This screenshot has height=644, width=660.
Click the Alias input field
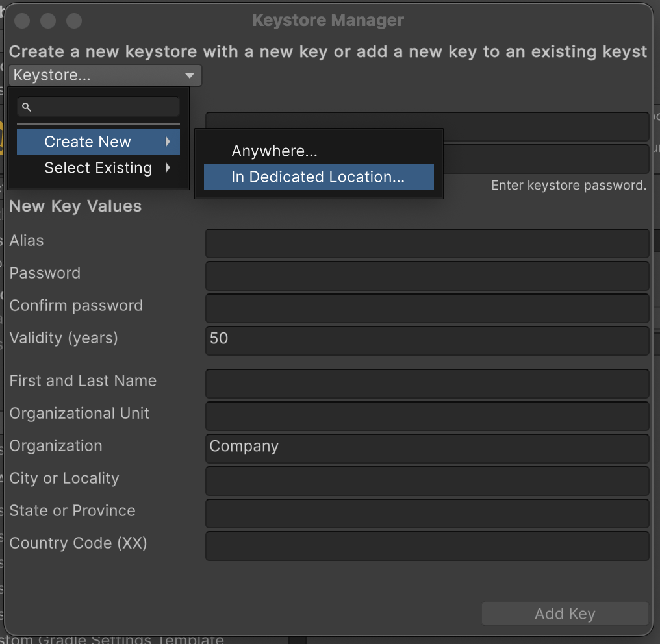tap(427, 243)
